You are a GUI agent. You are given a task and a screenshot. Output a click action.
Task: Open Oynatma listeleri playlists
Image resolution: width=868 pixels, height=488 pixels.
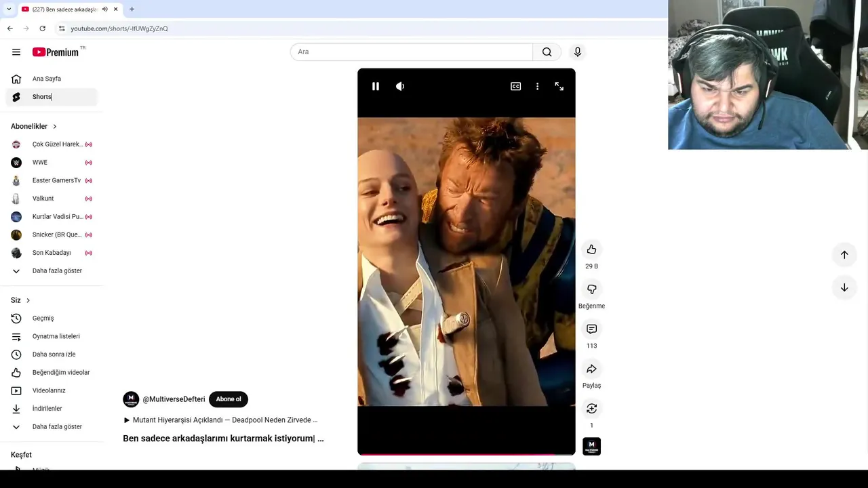[x=52, y=336]
